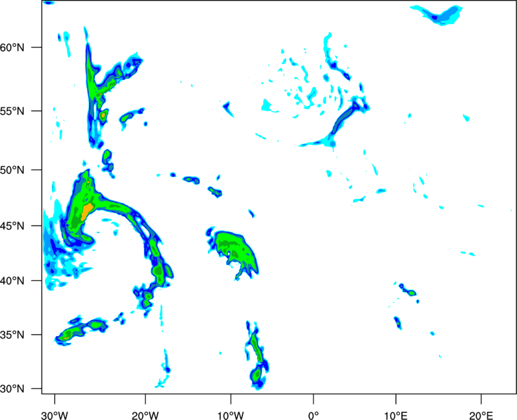The image size is (517, 420).
Task: Click the 60°N latitude label
Action: point(12,47)
